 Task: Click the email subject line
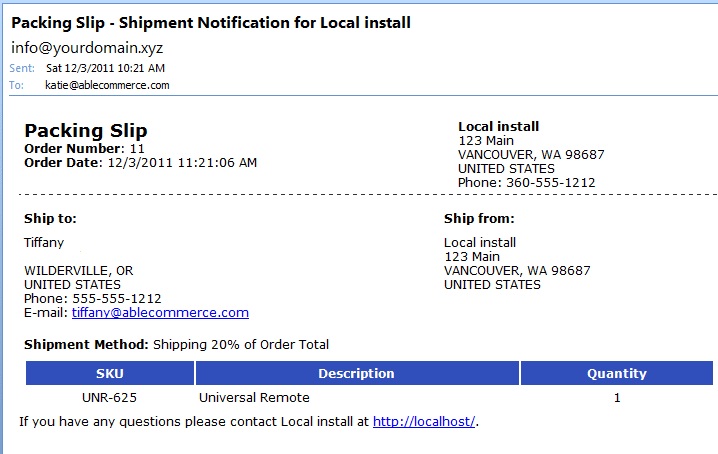211,22
